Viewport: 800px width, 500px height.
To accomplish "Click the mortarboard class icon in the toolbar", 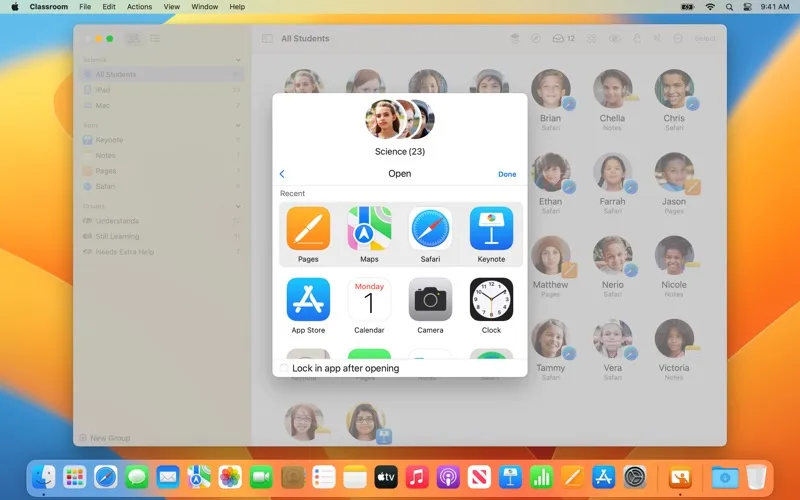I will coord(515,38).
